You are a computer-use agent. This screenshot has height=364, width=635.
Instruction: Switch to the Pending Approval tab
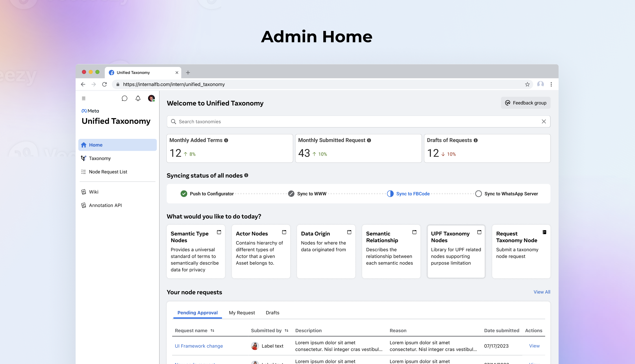coord(197,312)
